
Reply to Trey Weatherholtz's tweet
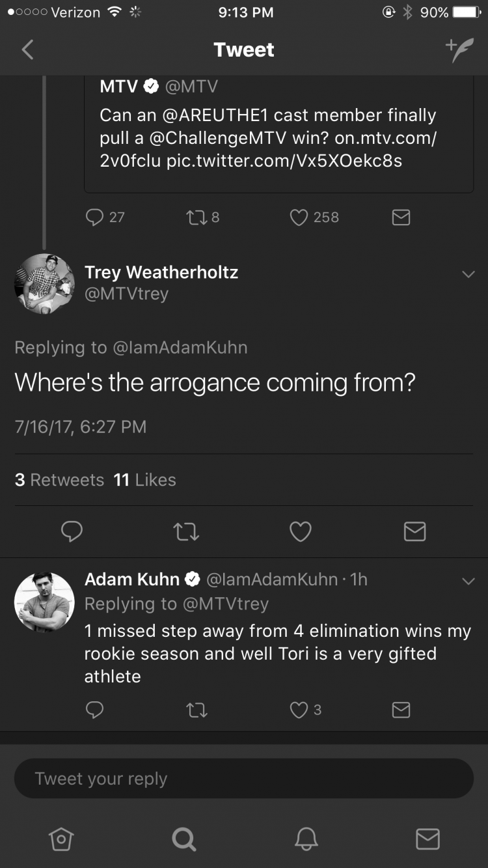pyautogui.click(x=72, y=532)
